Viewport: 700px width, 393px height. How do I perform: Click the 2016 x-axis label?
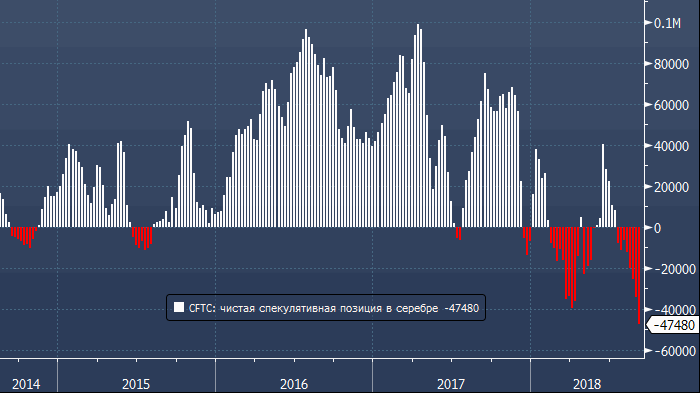coord(294,384)
